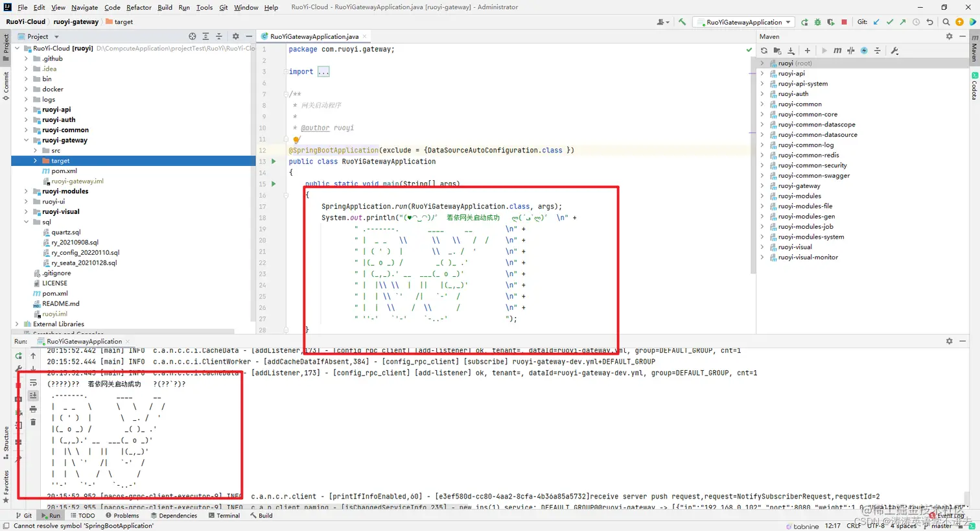Viewport: 980px width, 531px height.
Task: Toggle soft-wrap in Run console
Action: (x=33, y=383)
